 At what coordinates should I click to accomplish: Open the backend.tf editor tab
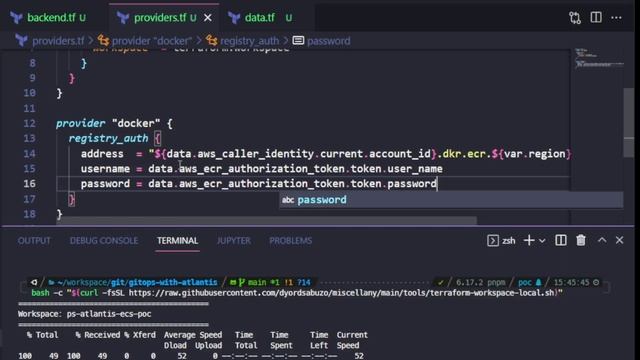coord(51,18)
